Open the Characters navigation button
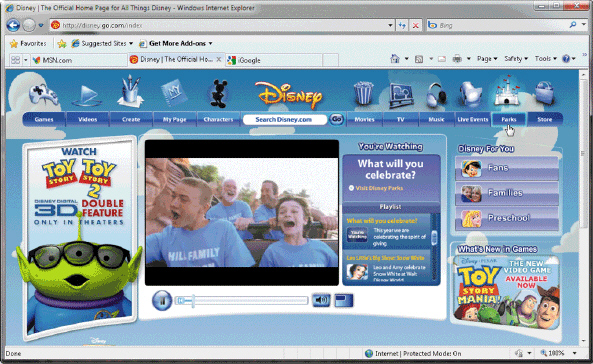This screenshot has height=364, width=593. click(218, 119)
